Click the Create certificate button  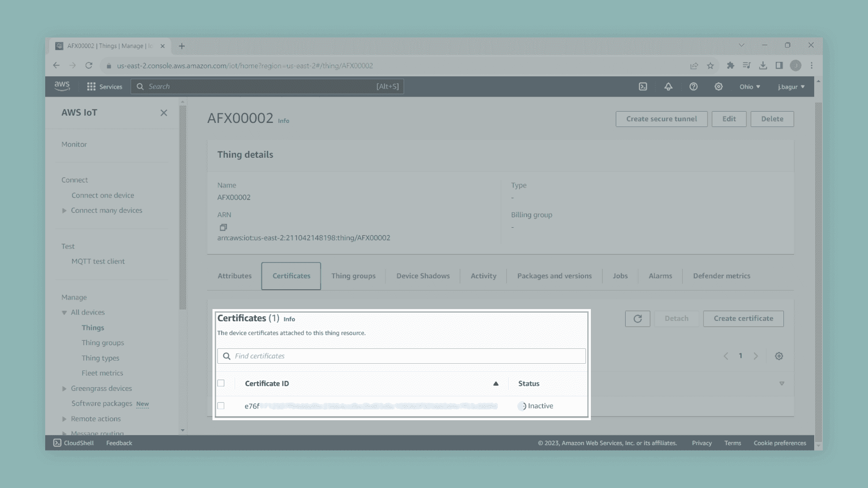tap(743, 319)
